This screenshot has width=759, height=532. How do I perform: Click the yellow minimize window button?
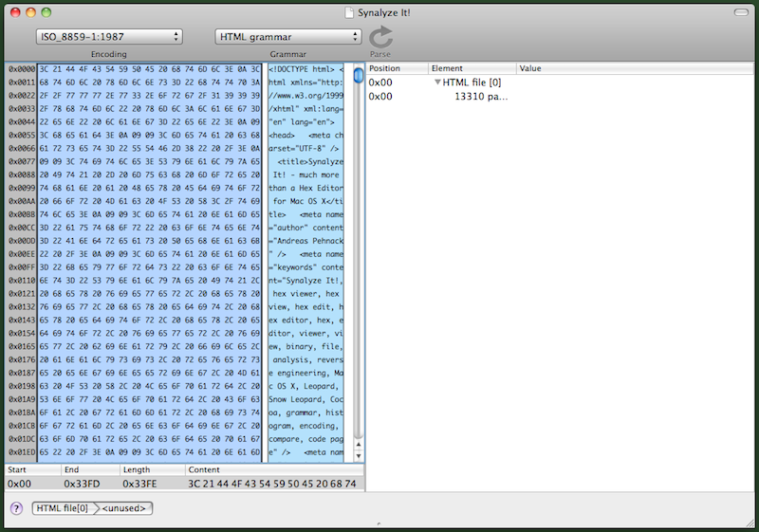click(30, 12)
